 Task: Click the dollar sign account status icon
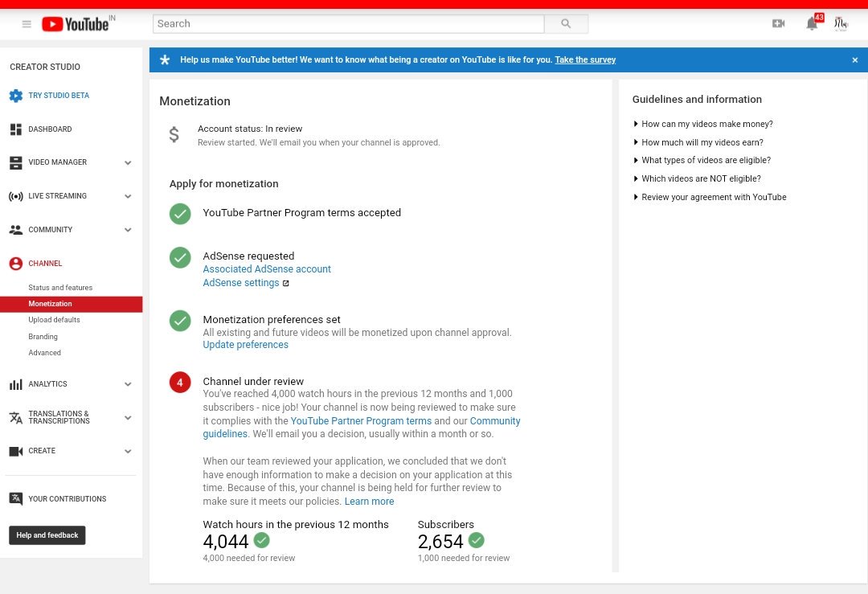click(174, 134)
